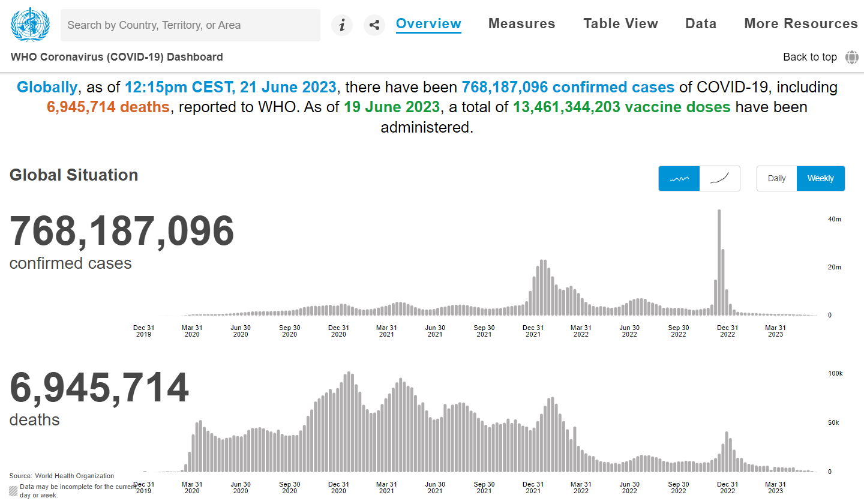Select the cumulative curve chart icon

coord(719,179)
